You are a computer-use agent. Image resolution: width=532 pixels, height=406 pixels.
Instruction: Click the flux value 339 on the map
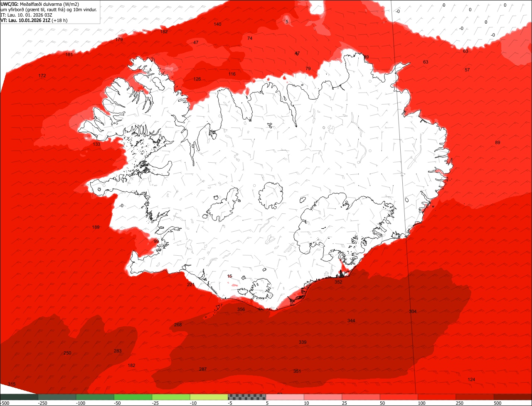click(303, 342)
